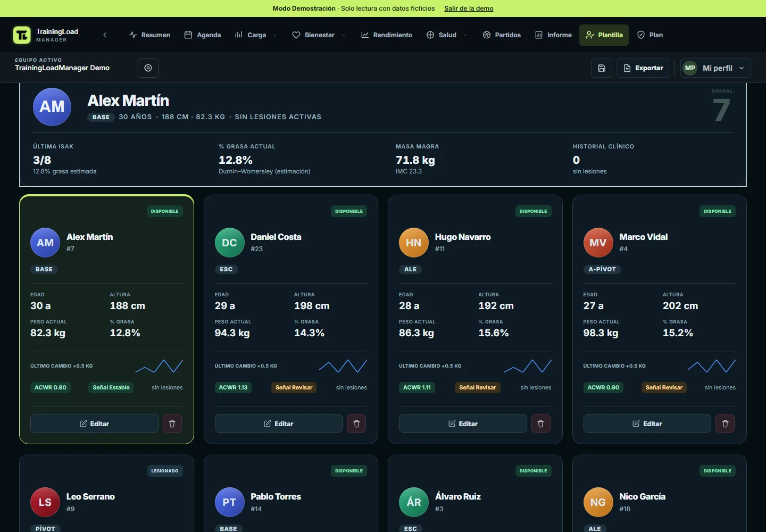
Task: Open team settings gear icon
Action: pos(148,68)
